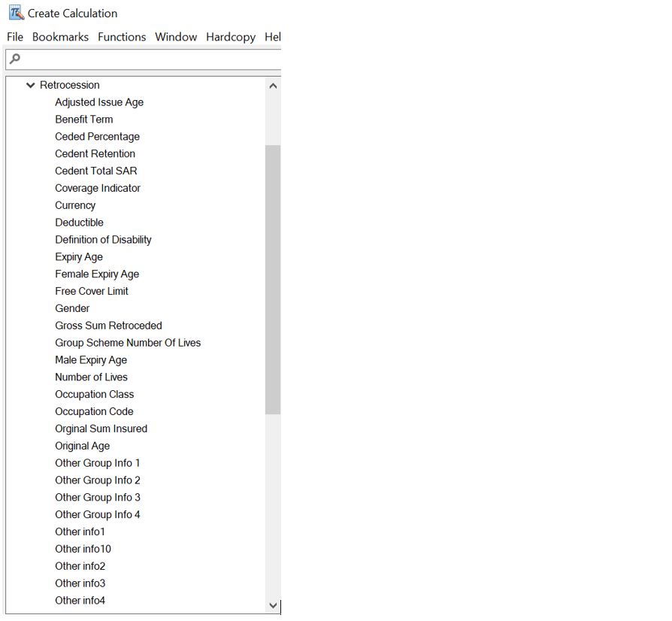Open the Hardcopy menu

(231, 37)
